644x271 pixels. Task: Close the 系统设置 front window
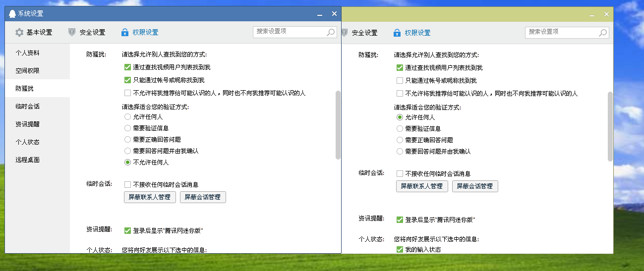coord(335,14)
